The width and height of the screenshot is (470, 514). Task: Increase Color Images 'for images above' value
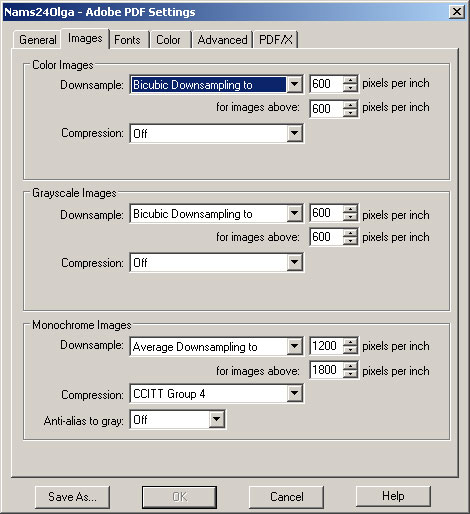coord(350,105)
